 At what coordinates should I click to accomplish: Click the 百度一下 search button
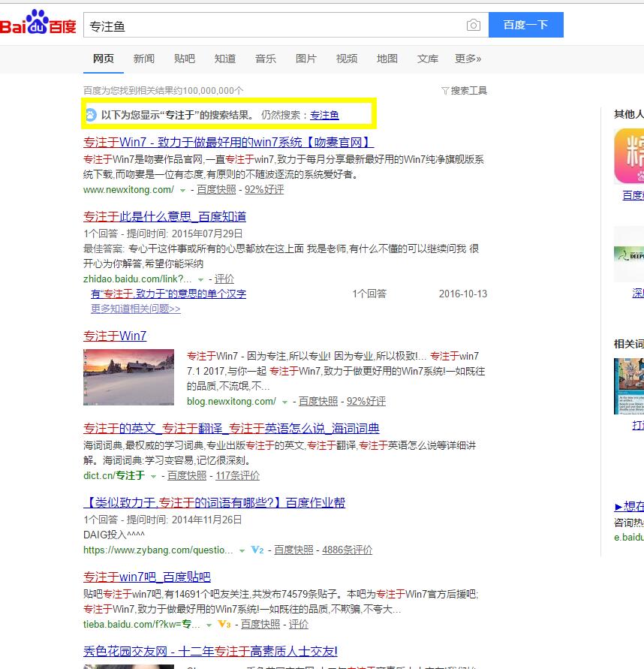525,25
